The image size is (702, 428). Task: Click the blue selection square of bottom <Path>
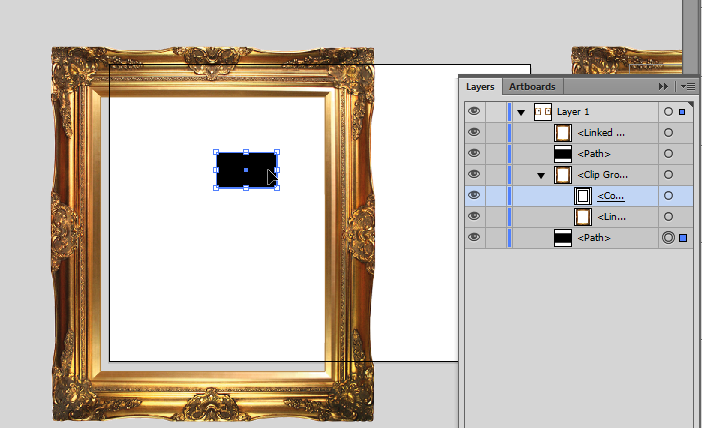(x=683, y=238)
